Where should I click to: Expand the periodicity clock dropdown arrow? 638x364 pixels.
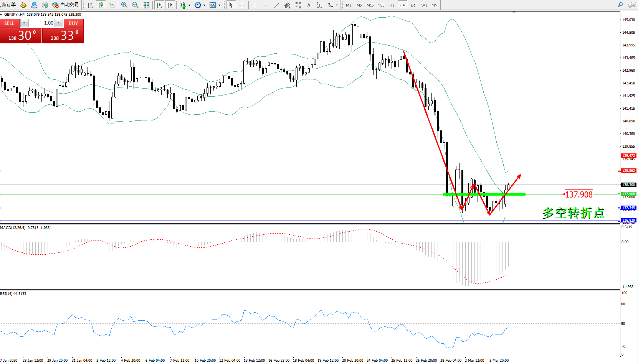tap(204, 5)
